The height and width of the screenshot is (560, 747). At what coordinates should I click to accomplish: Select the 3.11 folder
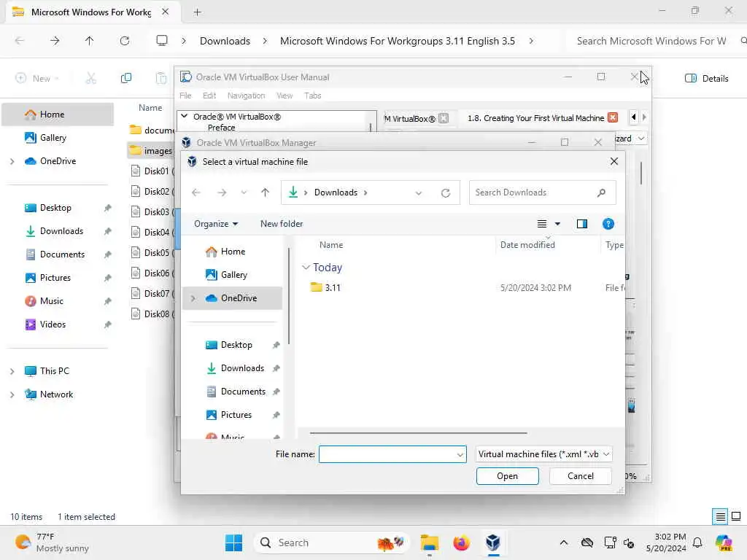point(333,287)
